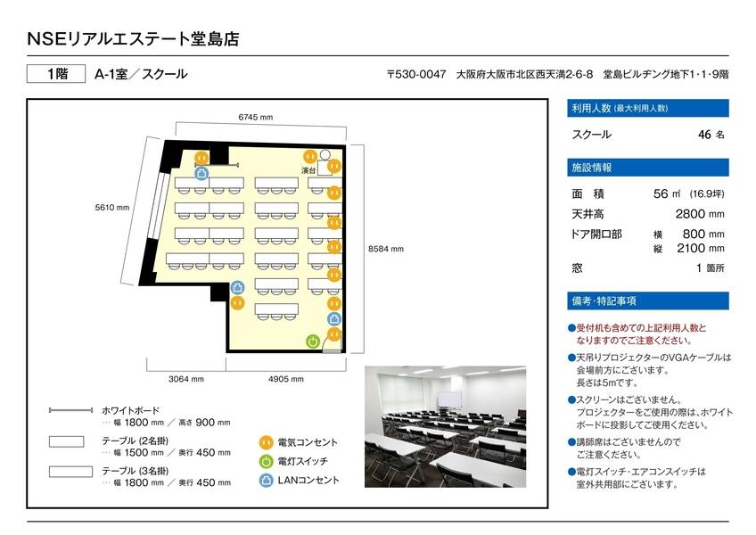756x535 pixels.
Task: Click the NSEリアルエステート堂島店 title link
Action: (x=136, y=37)
